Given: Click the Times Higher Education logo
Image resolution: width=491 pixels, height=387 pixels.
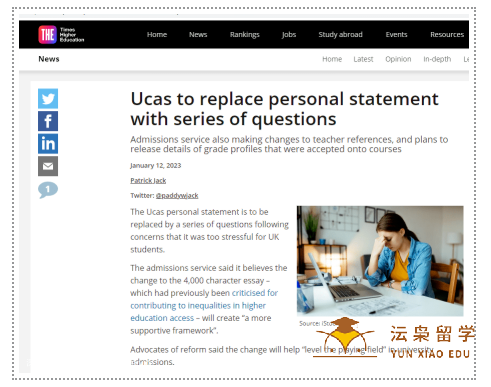Looking at the screenshot, I should point(61,34).
